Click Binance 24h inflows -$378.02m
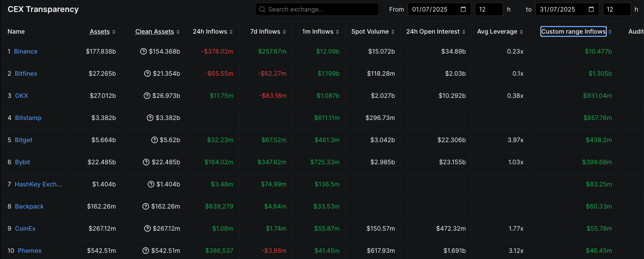The width and height of the screenshot is (644, 259). click(x=217, y=51)
